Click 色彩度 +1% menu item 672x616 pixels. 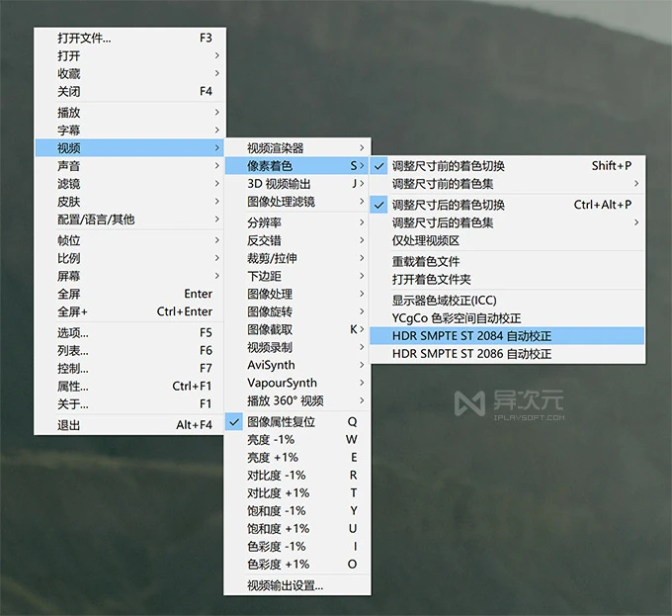pos(297,565)
